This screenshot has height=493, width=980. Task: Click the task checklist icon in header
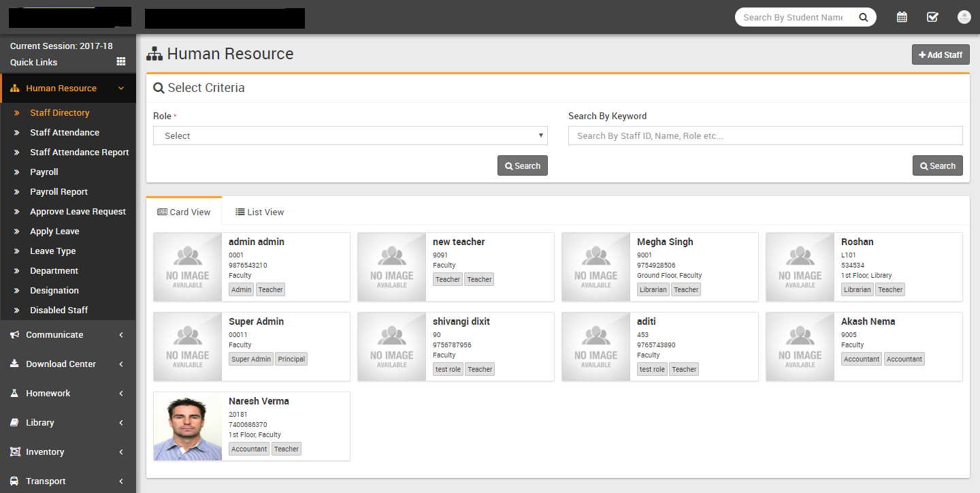point(932,17)
